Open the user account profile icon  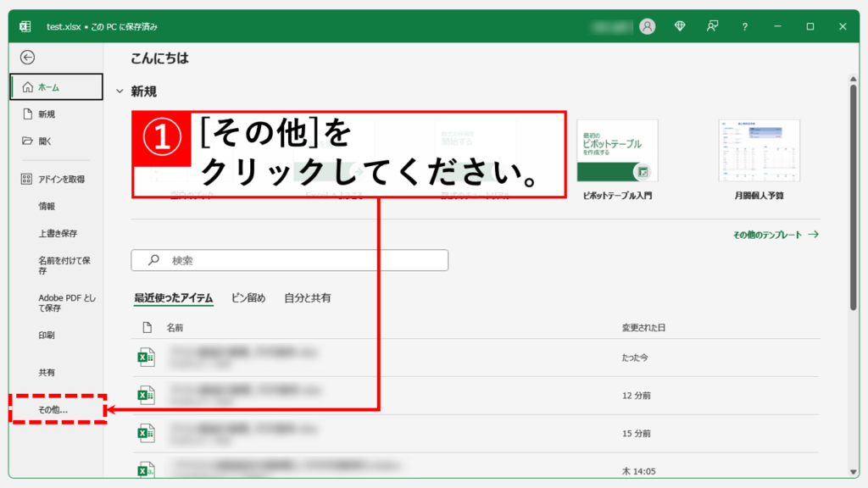pyautogui.click(x=648, y=26)
